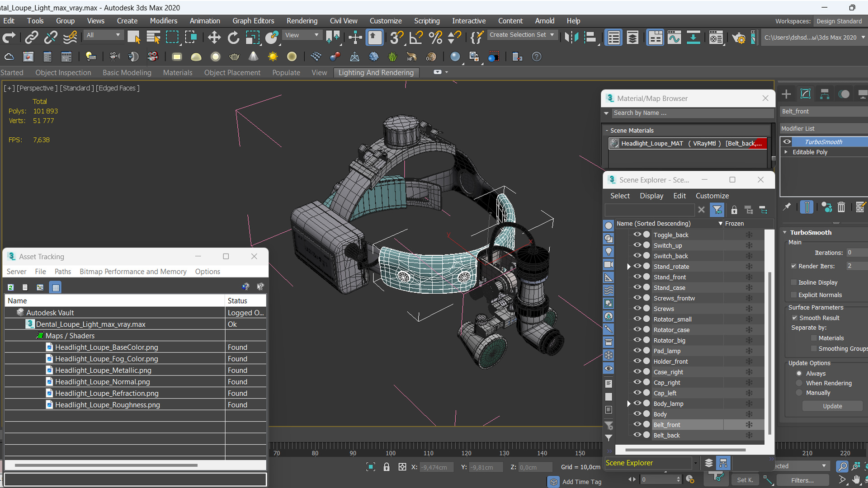
Task: Click the Headlight_Loupe_MAT material entry
Action: click(x=688, y=143)
